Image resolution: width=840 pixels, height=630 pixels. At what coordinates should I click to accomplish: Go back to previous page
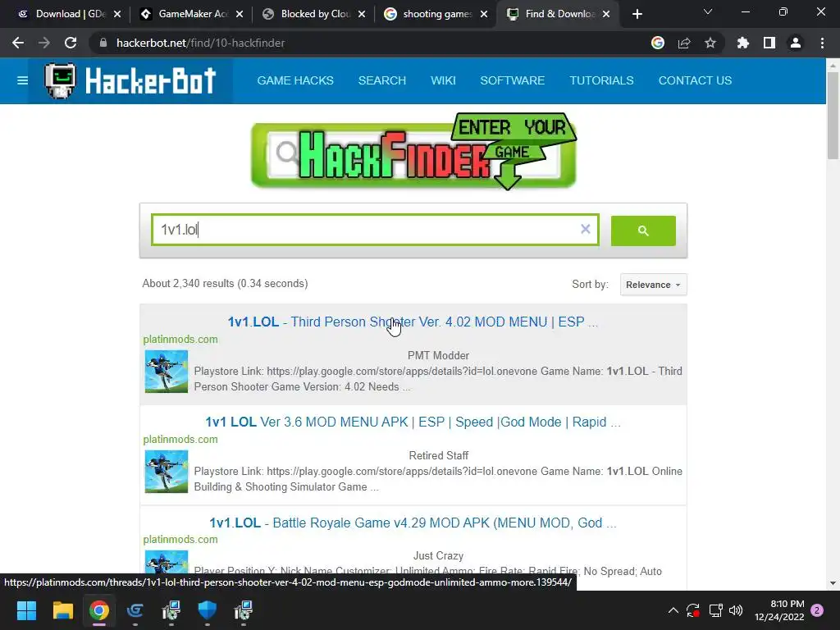(x=18, y=43)
